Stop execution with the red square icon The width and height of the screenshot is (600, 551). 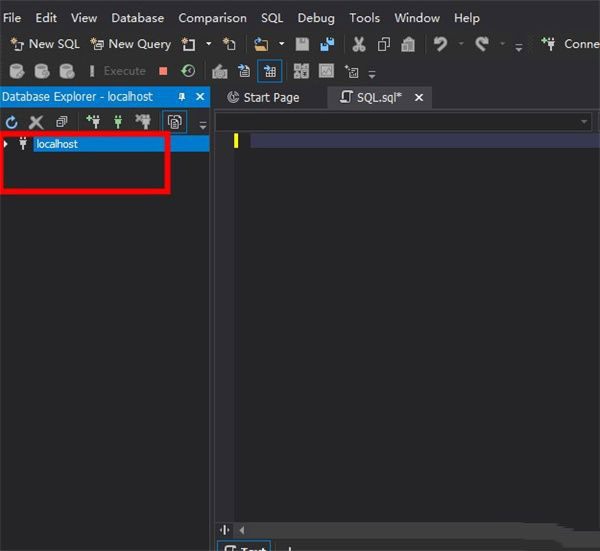pyautogui.click(x=163, y=71)
